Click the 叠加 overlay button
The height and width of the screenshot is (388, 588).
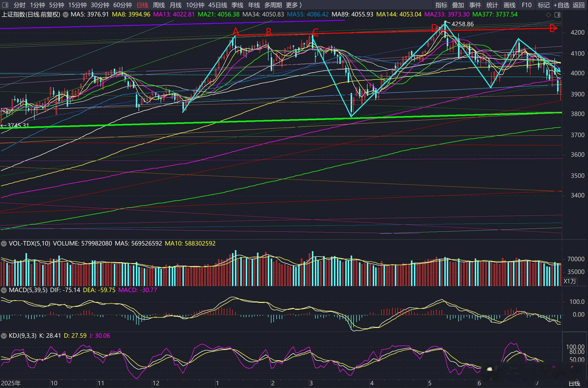(458, 5)
